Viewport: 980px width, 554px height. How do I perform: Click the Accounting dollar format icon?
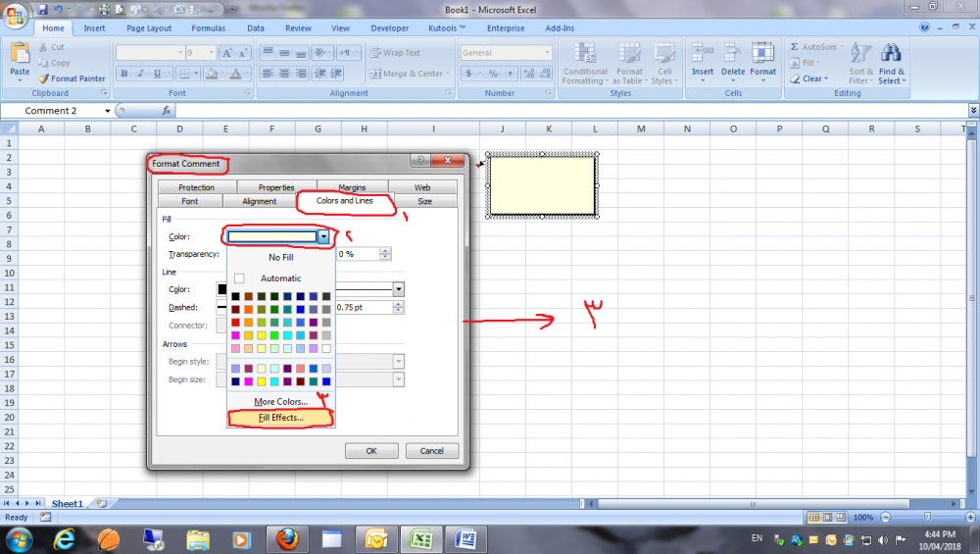pos(468,74)
